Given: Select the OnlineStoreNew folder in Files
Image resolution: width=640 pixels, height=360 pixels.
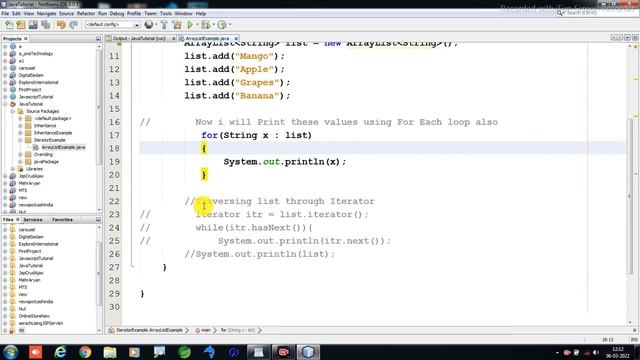Looking at the screenshot, I should click(x=34, y=316).
